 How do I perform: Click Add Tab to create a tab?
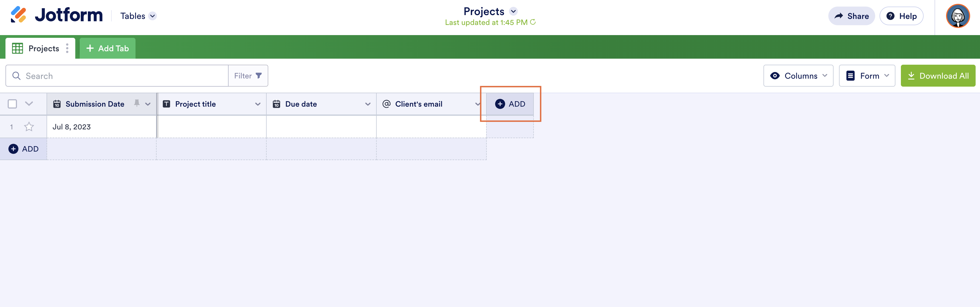(108, 48)
